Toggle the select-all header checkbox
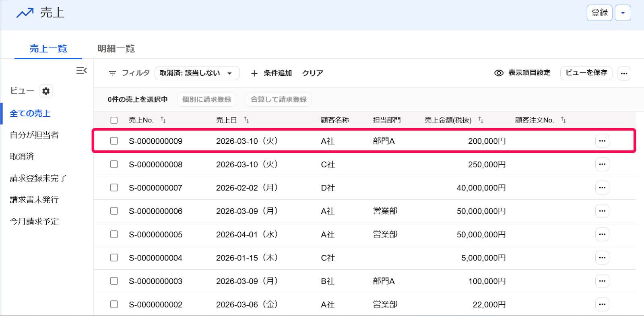Viewport: 644px width, 316px height. (x=114, y=120)
